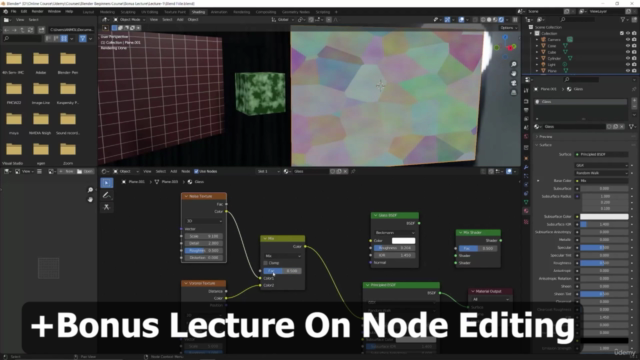Viewport: 640px width, 360px height.
Task: Open the node editor Add menu
Action: [x=173, y=171]
